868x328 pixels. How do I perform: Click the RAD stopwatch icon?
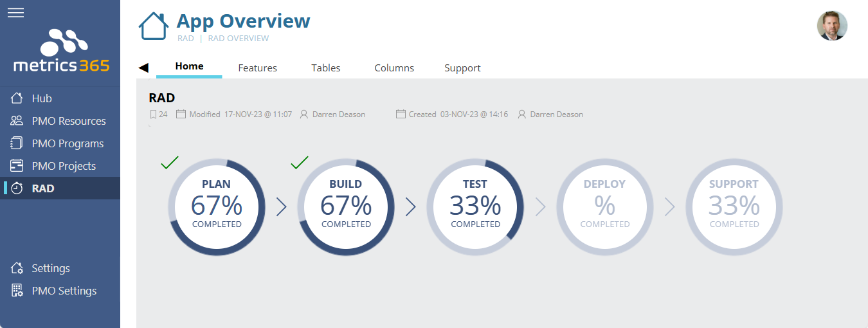17,188
